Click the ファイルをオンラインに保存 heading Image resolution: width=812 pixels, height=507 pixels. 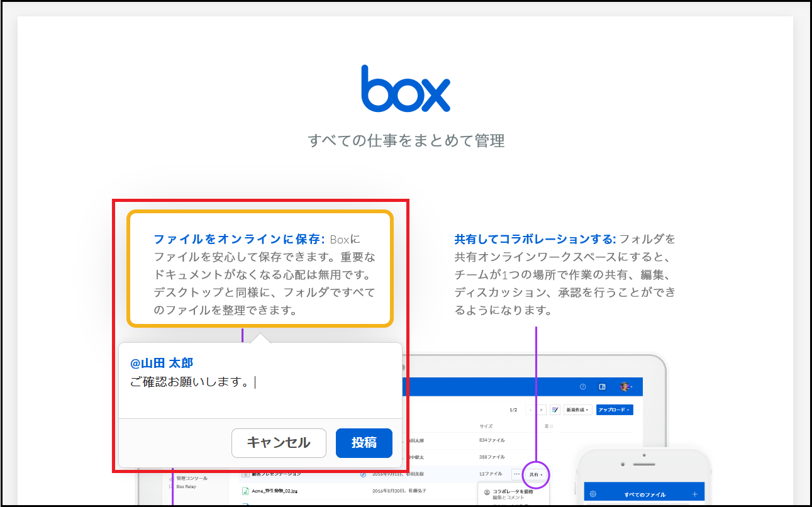[239, 240]
